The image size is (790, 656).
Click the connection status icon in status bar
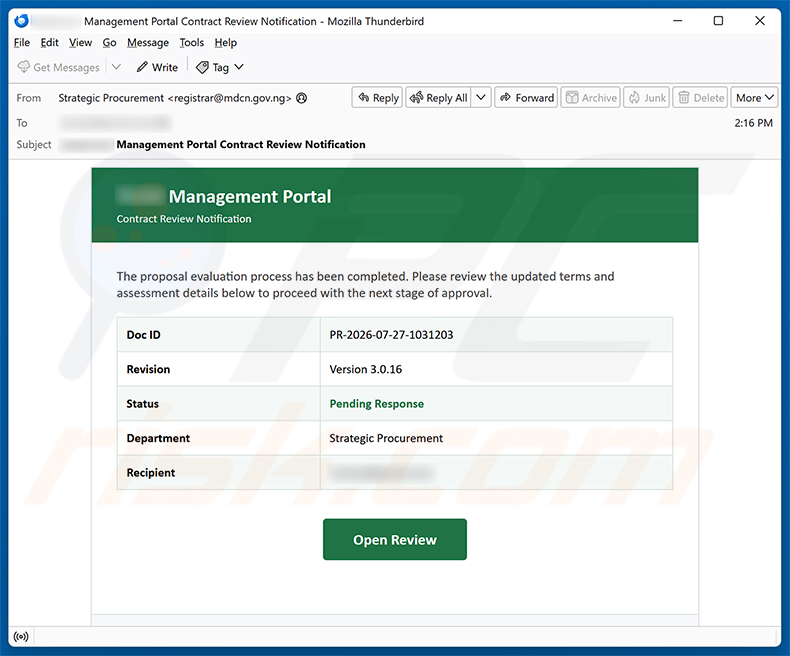21,637
